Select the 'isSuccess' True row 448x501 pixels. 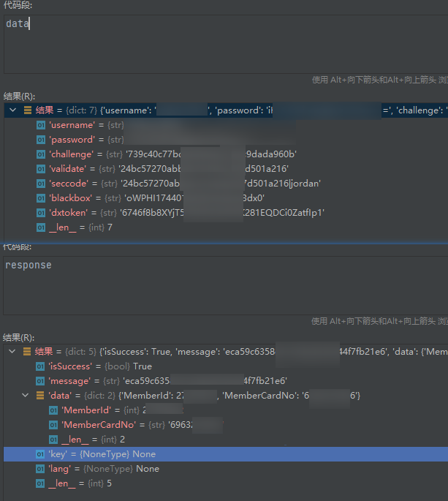tap(226, 366)
